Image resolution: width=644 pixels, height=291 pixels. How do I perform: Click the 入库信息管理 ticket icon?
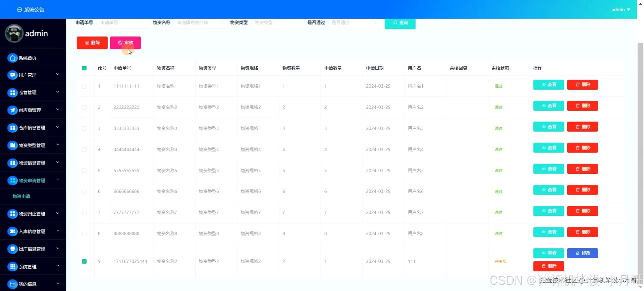(12, 231)
